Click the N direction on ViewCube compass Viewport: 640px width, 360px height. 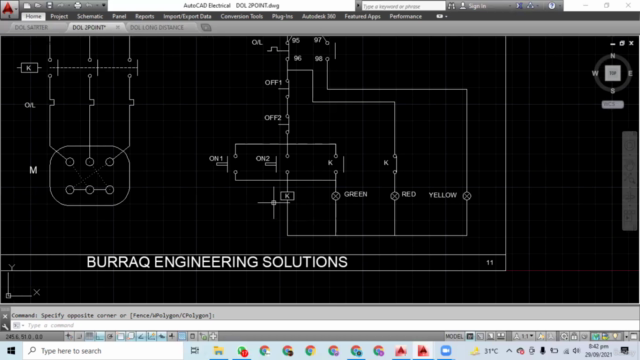point(613,56)
